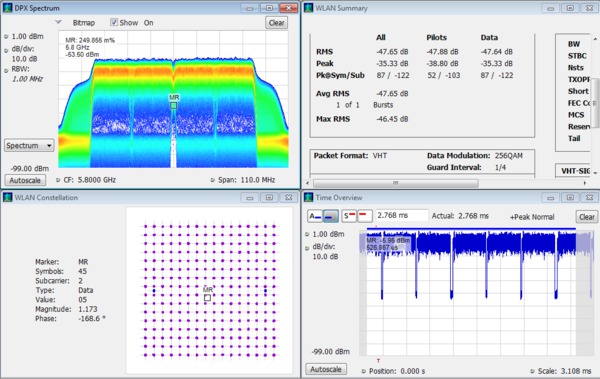Click the WLAN Summary vertical scrollbar
The image size is (600, 379).
595,103
